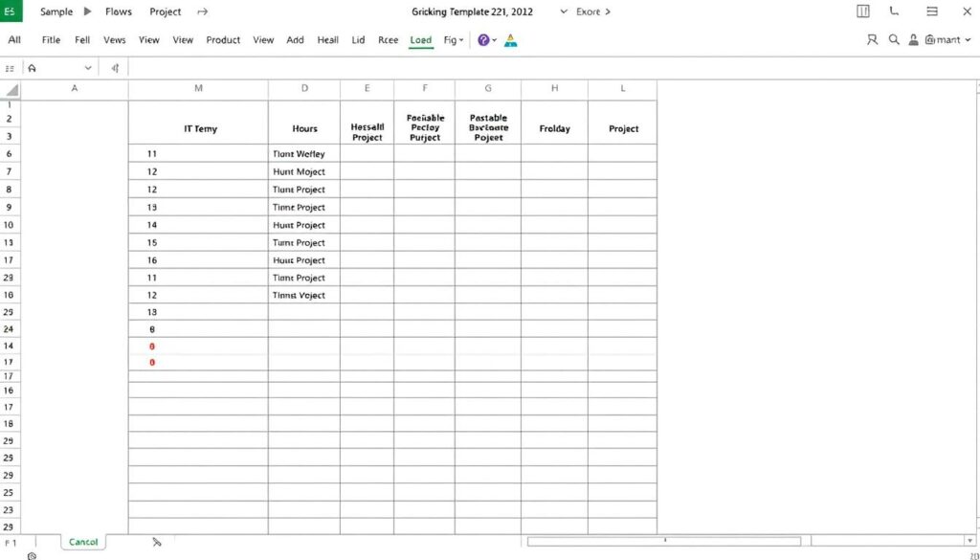The image size is (980, 560).
Task: Select the Tiont Wefley cell
Action: pyautogui.click(x=304, y=154)
